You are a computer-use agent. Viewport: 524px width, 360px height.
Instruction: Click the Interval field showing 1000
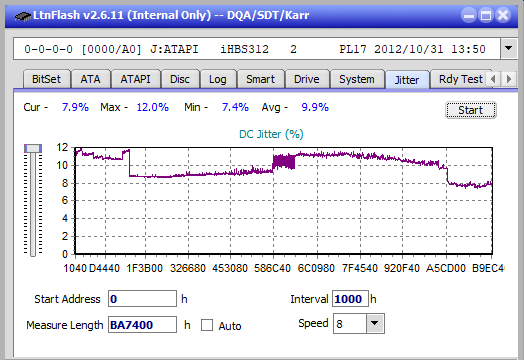(x=350, y=298)
